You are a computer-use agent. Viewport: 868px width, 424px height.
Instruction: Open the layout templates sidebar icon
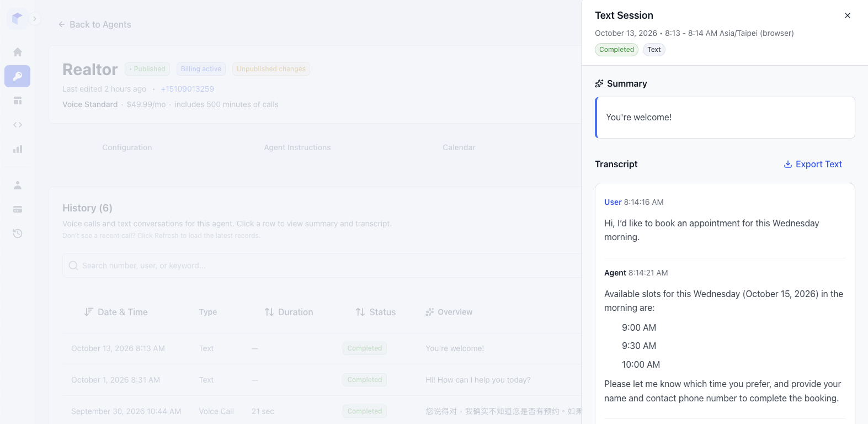pos(18,100)
